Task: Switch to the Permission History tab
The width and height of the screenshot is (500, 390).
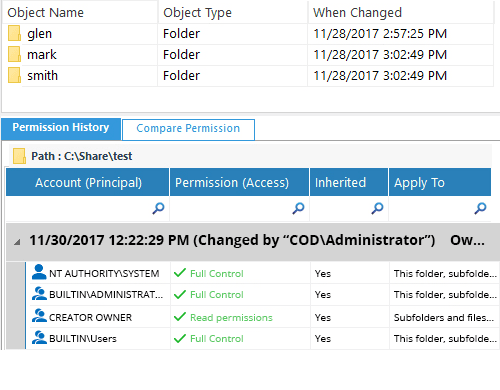Action: tap(61, 129)
